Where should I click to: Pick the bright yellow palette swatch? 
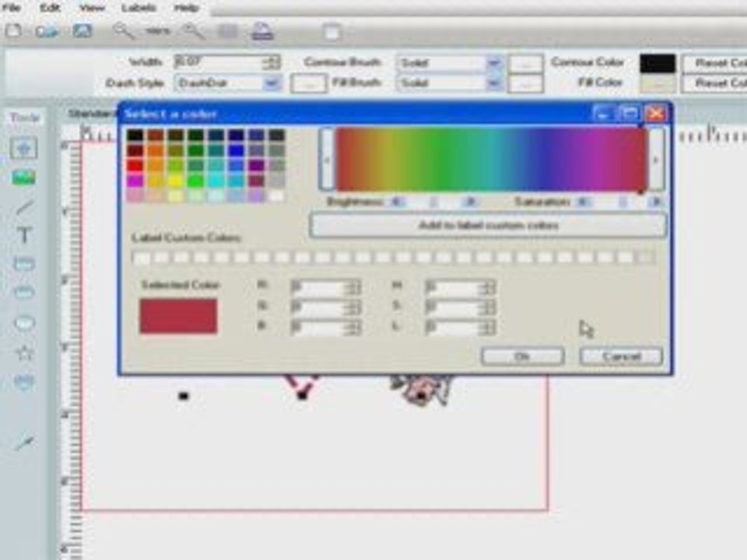[176, 181]
